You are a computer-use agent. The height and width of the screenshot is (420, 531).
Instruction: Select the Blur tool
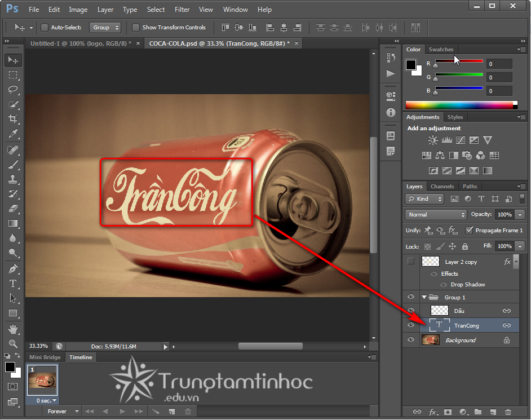click(x=13, y=238)
